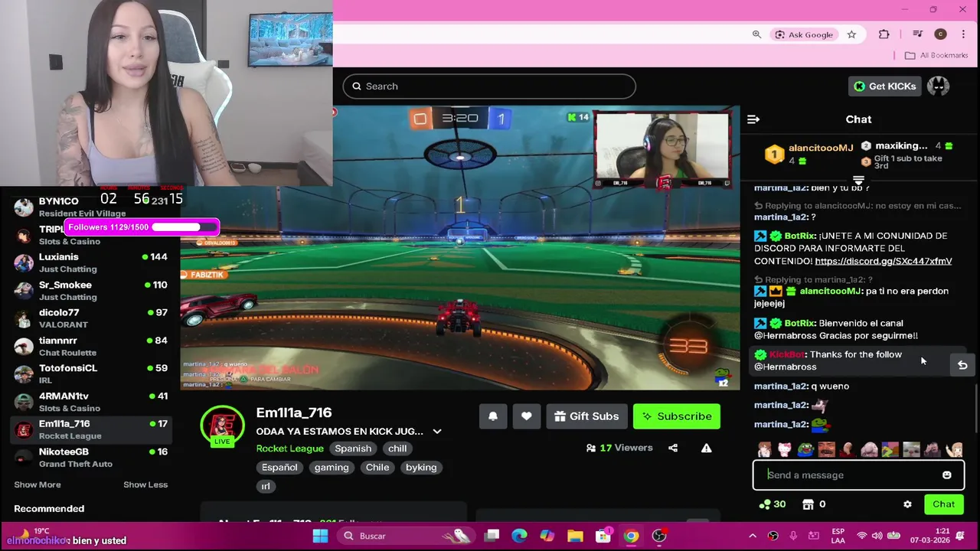This screenshot has width=980, height=551.
Task: Click the volume icon in system tray
Action: pyautogui.click(x=875, y=536)
